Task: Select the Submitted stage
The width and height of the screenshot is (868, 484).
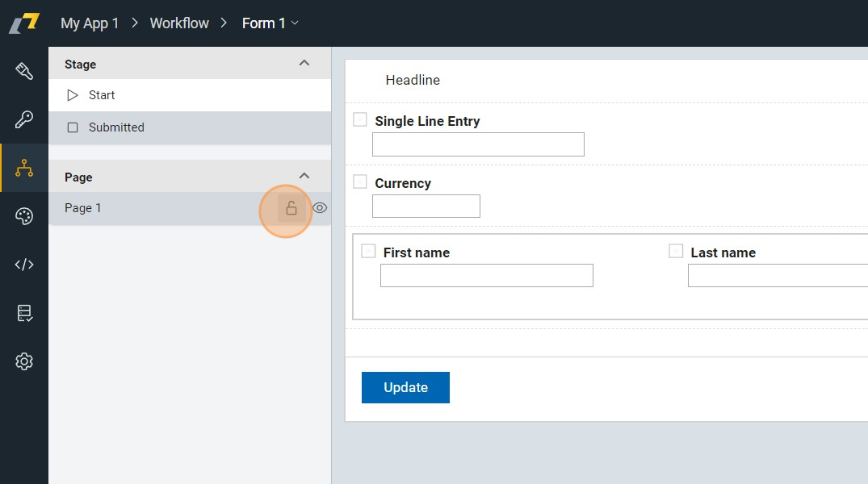Action: (116, 127)
